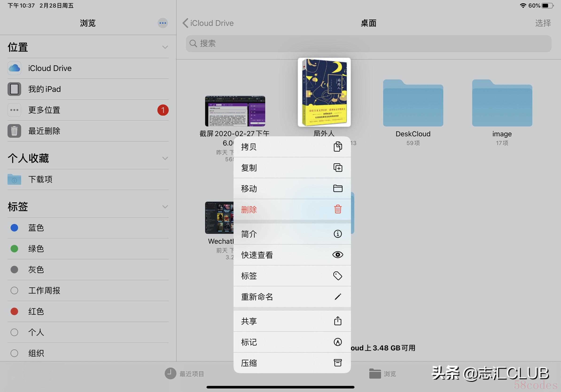Choose 快速查看 in the context menu
Viewport: 561px width, 392px height.
pos(292,255)
